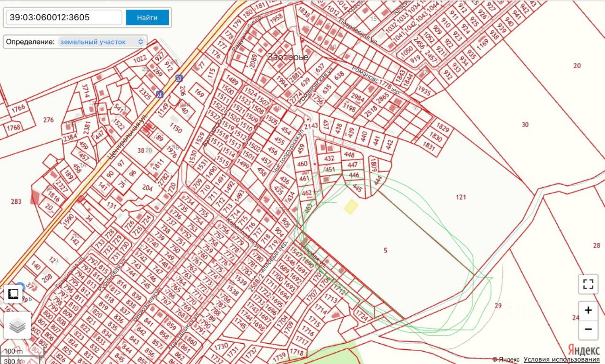Switch the map to fullscreen mode
Viewport: 605px width, 364px height.
pyautogui.click(x=588, y=284)
